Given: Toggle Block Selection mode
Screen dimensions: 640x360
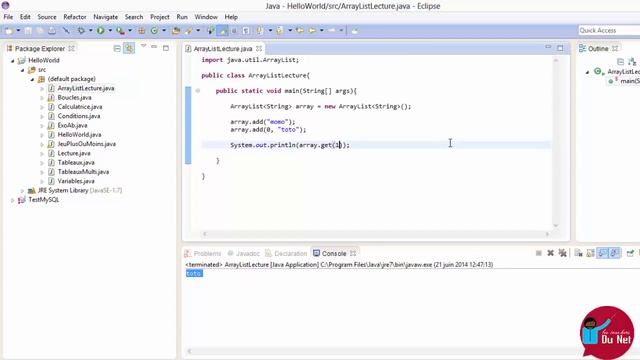Looking at the screenshot, I should point(234,30).
